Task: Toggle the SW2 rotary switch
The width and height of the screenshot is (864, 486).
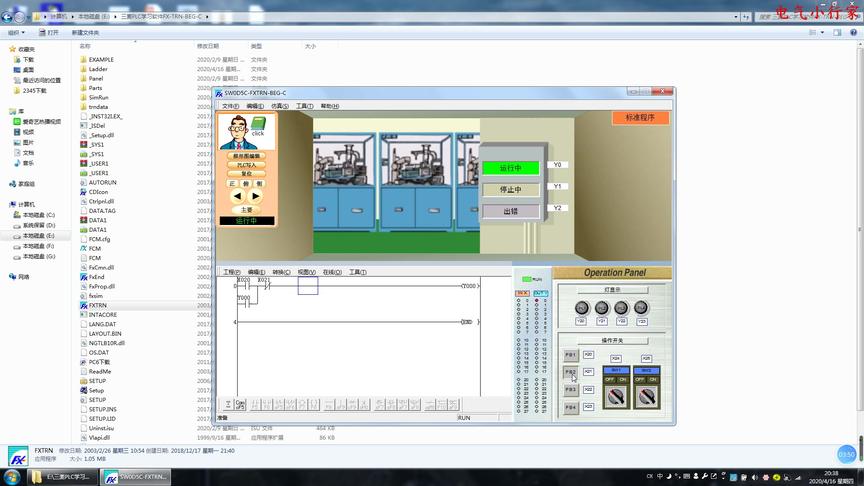Action: click(646, 396)
